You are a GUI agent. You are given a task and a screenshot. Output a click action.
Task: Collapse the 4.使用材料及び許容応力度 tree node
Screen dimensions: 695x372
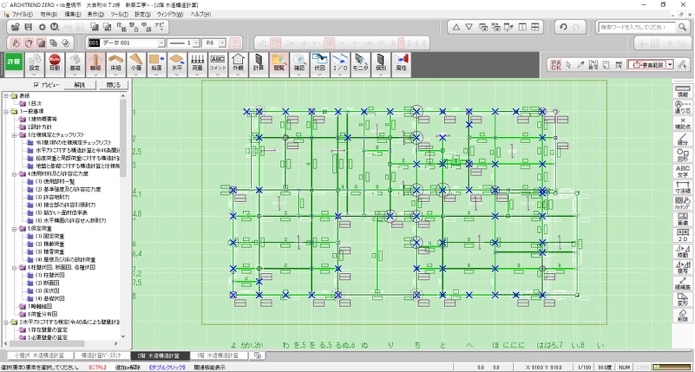pos(14,174)
